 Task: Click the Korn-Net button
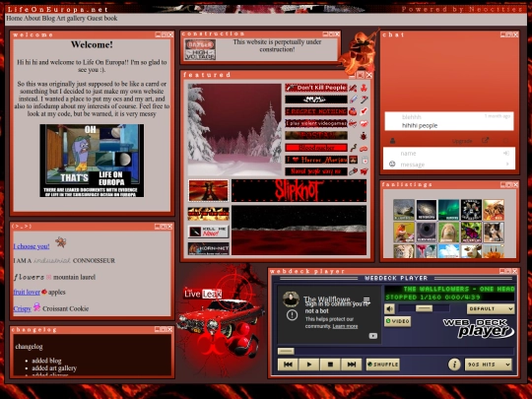pos(208,248)
